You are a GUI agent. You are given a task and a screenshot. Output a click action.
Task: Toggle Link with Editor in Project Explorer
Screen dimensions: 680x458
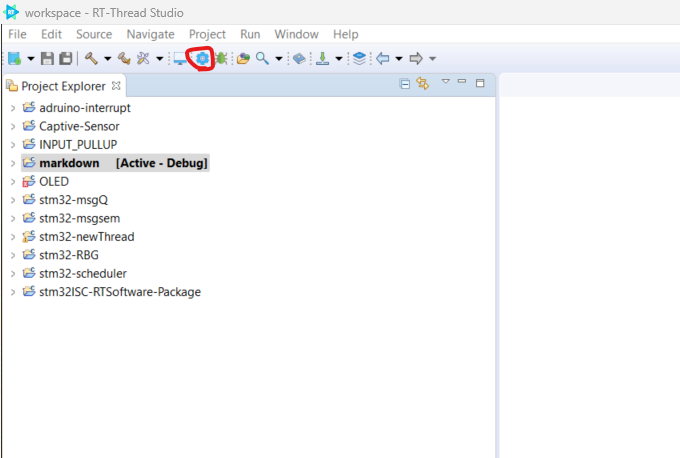[422, 84]
